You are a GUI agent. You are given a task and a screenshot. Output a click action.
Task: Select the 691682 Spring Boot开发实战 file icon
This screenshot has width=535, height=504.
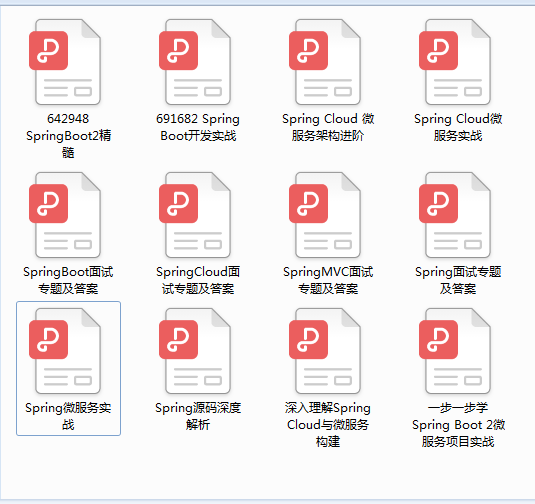click(195, 62)
